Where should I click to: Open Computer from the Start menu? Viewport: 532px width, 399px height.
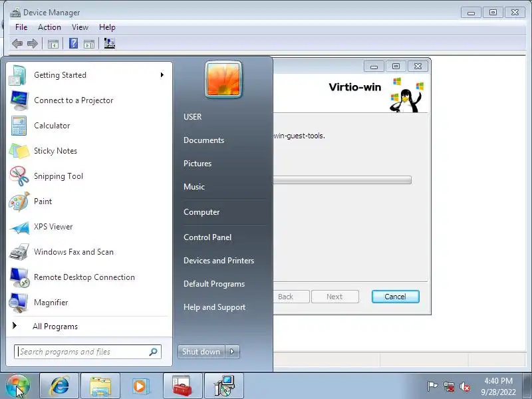pyautogui.click(x=201, y=212)
